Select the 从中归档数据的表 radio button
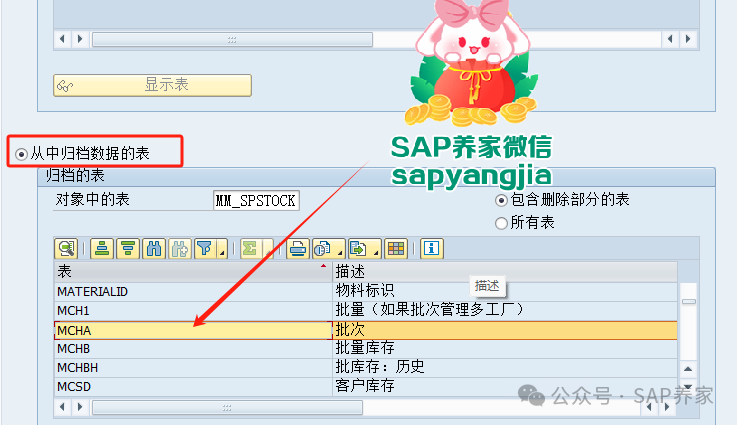This screenshot has width=737, height=425. 21,154
